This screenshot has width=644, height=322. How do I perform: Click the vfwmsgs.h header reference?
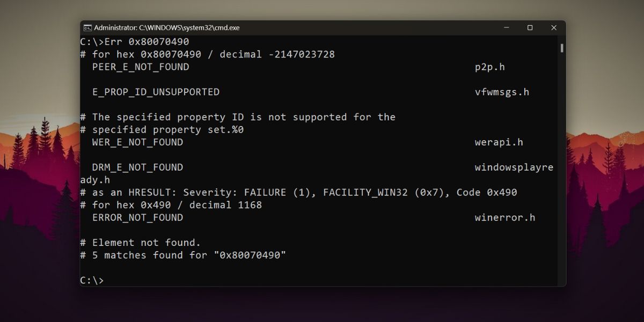coord(502,91)
